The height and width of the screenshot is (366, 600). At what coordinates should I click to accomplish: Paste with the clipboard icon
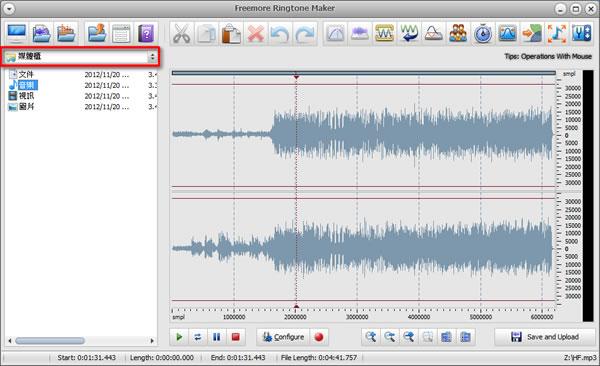coord(231,34)
